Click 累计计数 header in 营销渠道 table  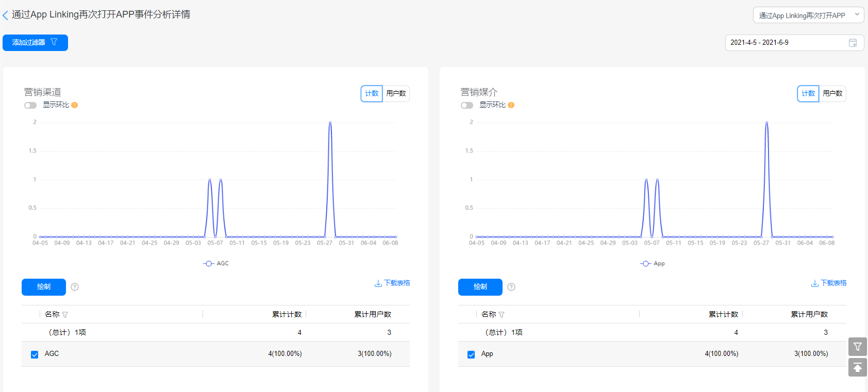pos(287,314)
